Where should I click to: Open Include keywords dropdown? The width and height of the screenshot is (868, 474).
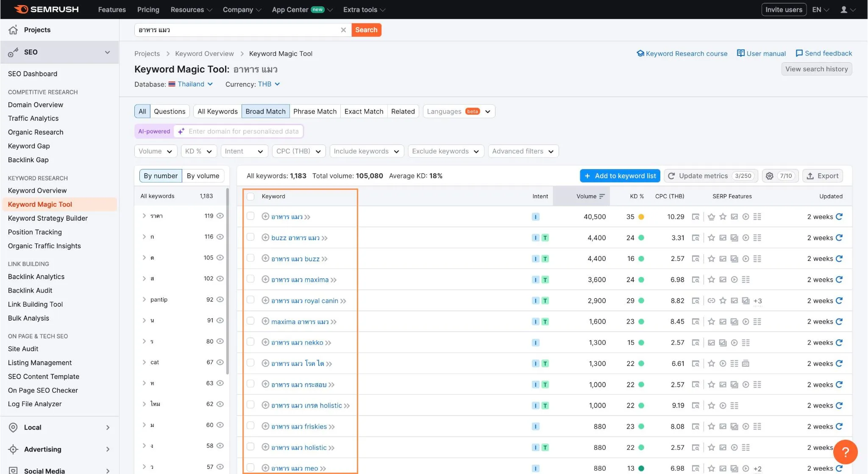click(x=367, y=151)
